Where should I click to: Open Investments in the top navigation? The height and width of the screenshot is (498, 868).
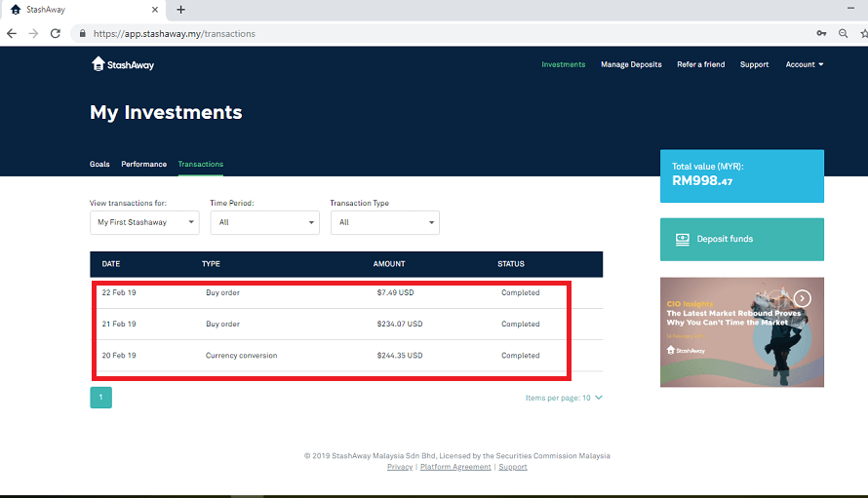[x=563, y=64]
